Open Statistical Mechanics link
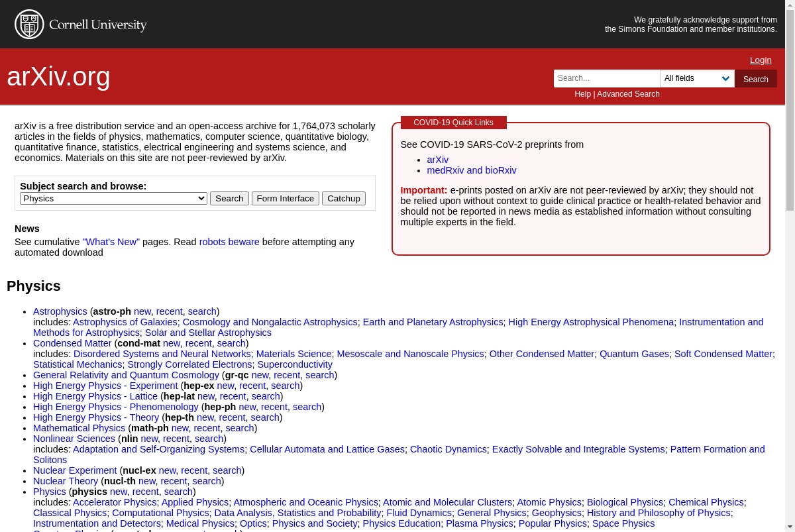This screenshot has width=795, height=532. 78,364
